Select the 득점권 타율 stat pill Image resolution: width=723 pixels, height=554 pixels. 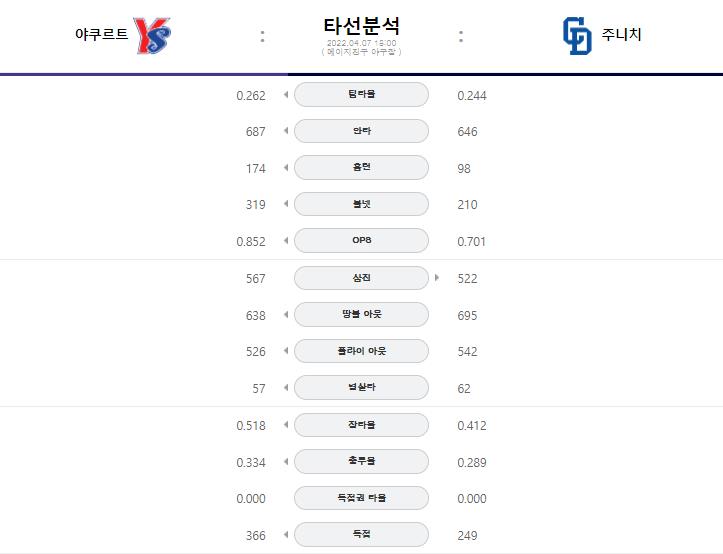pyautogui.click(x=362, y=498)
